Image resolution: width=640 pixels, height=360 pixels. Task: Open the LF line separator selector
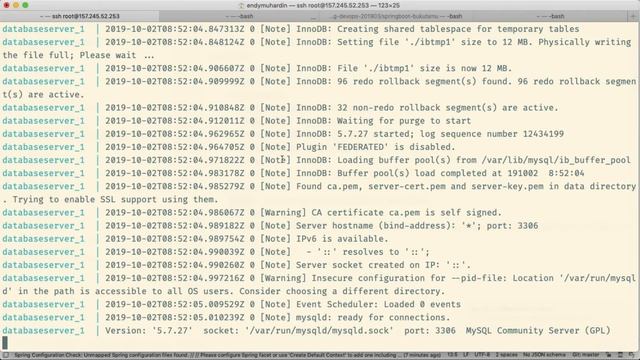pyautogui.click(x=466, y=356)
